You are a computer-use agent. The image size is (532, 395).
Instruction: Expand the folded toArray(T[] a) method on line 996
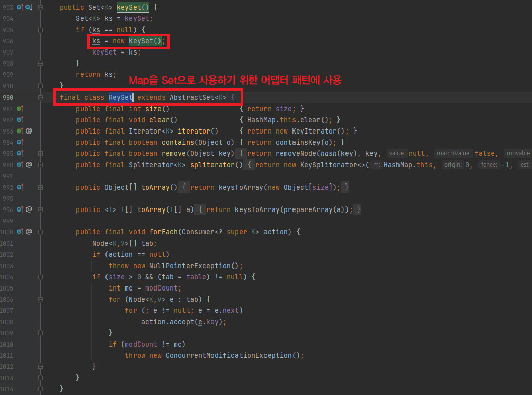(40, 209)
